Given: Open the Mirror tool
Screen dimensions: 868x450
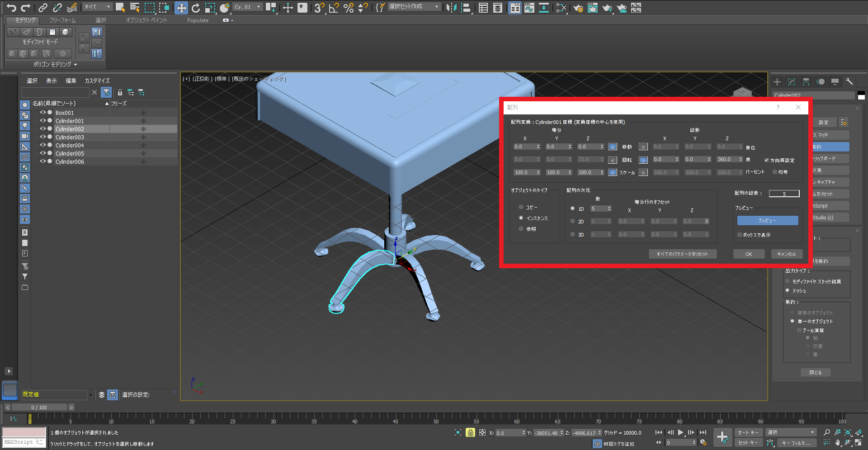Looking at the screenshot, I should tap(451, 8).
